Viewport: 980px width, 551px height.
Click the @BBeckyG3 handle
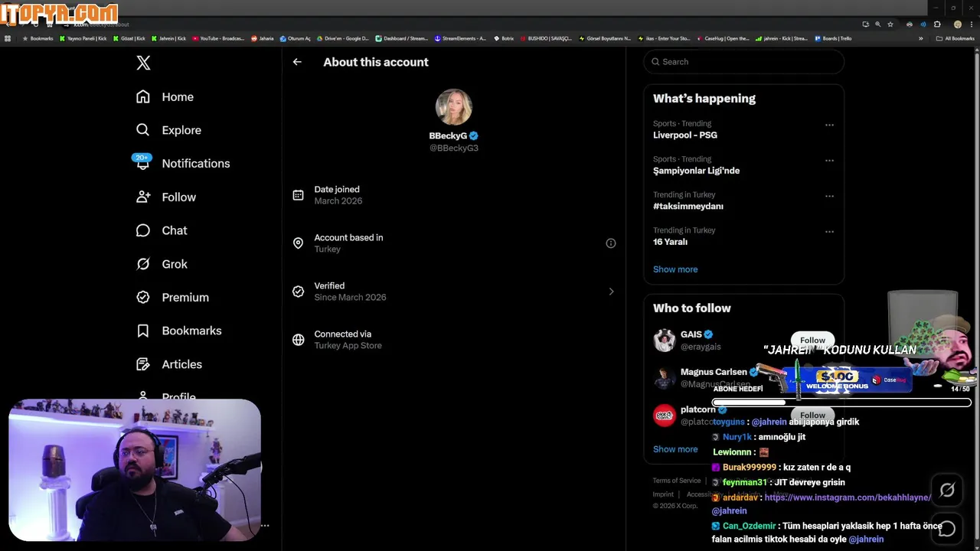454,148
